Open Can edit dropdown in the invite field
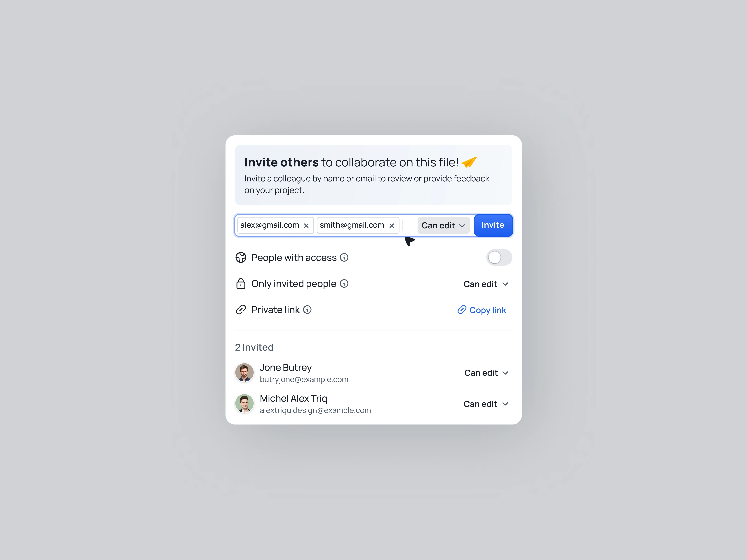The height and width of the screenshot is (560, 747). coord(443,226)
